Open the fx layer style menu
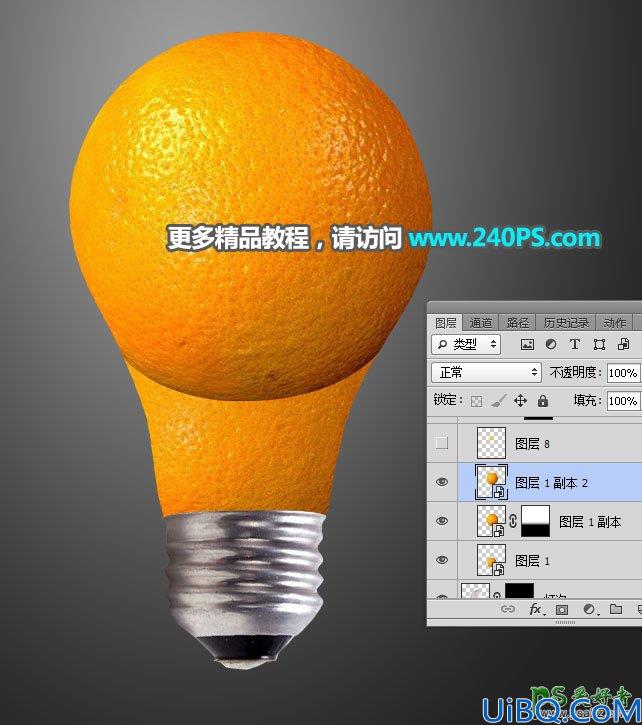The image size is (642, 725). [x=537, y=609]
